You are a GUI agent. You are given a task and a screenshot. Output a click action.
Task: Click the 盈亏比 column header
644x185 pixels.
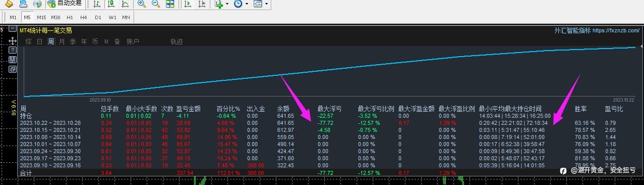pos(614,109)
